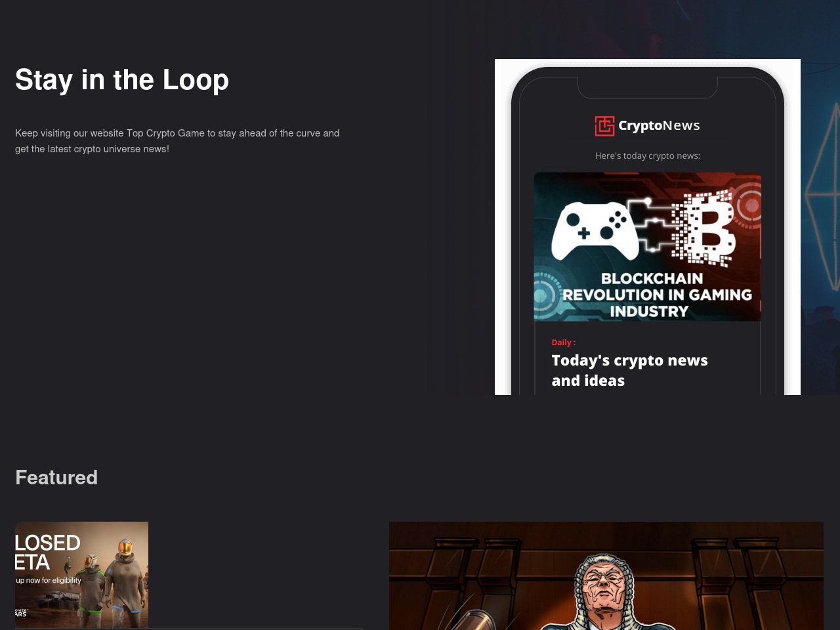The height and width of the screenshot is (630, 840).
Task: Click the "Keep visiting our website" paragraph
Action: pyautogui.click(x=177, y=141)
